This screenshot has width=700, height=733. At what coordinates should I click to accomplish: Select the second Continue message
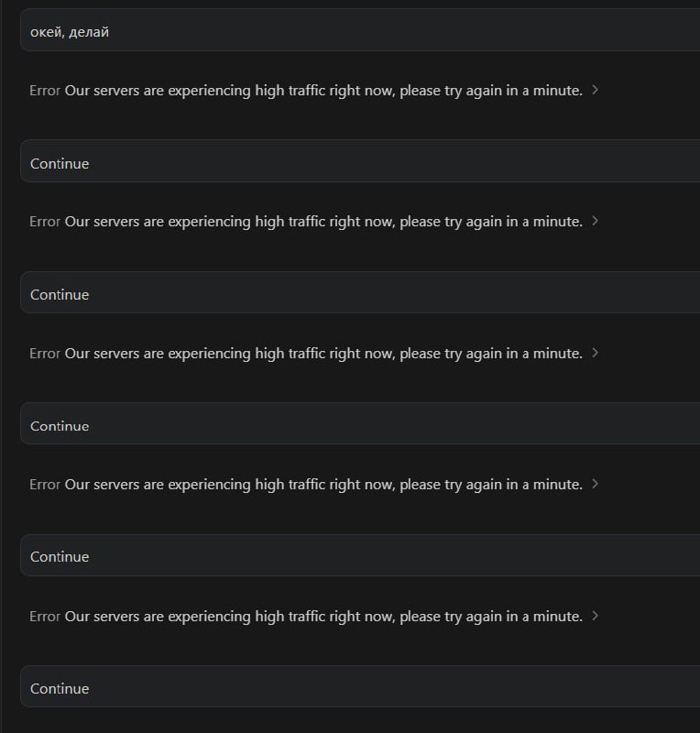pyautogui.click(x=360, y=292)
